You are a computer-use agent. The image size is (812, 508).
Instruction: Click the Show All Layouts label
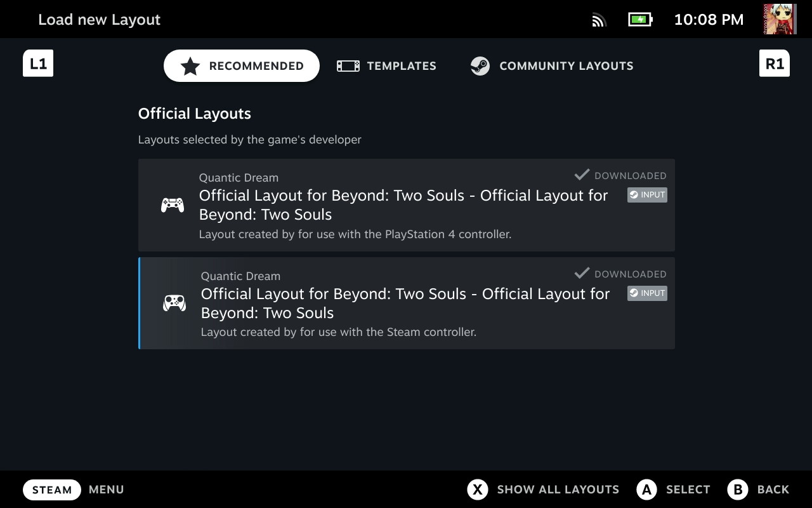pyautogui.click(x=558, y=490)
